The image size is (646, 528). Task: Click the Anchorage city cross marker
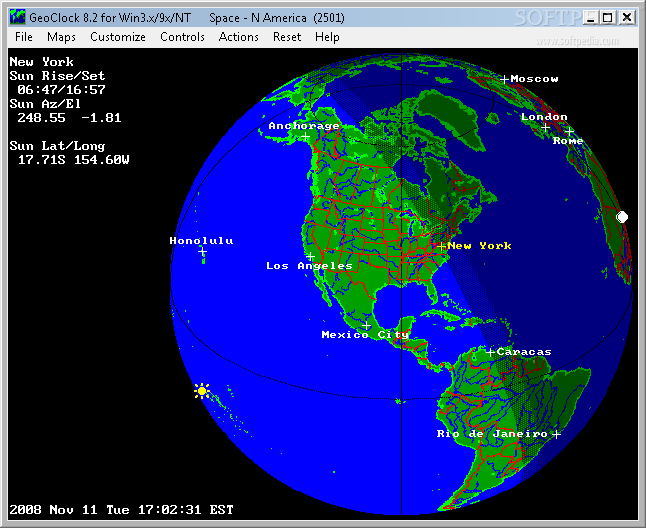tap(305, 137)
